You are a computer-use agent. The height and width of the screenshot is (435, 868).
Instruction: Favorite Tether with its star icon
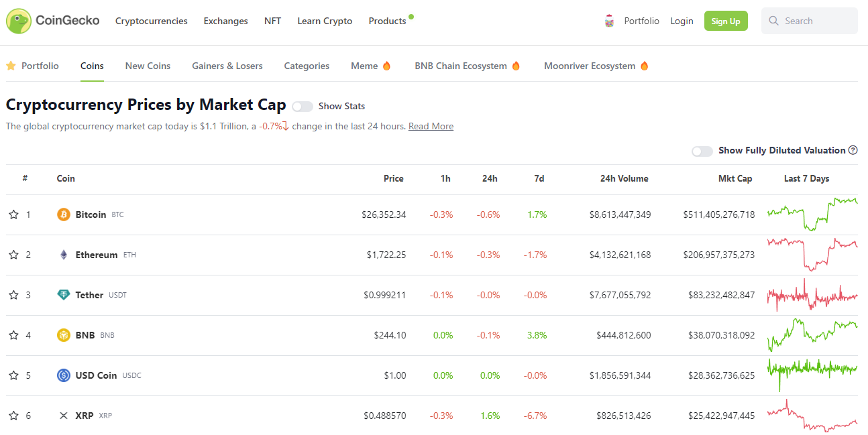13,295
